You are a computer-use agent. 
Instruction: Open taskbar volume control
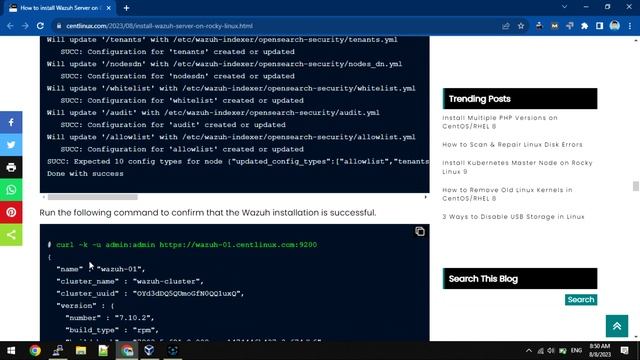pos(551,350)
